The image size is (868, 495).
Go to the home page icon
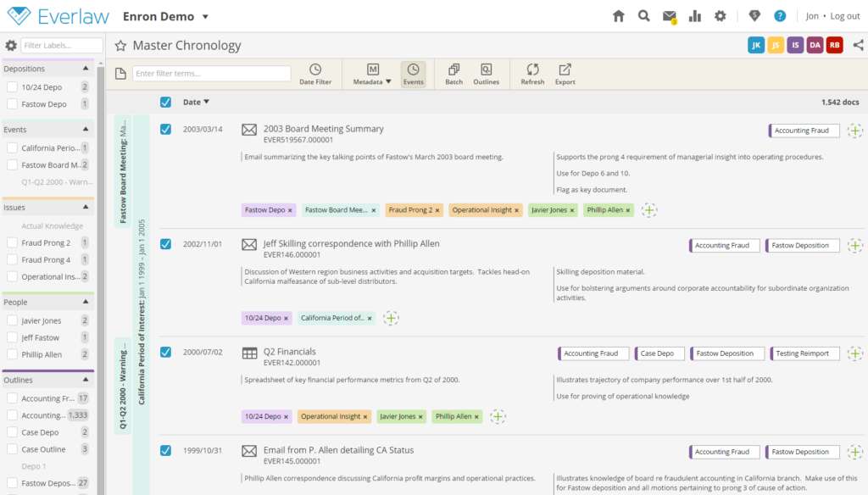coord(618,16)
